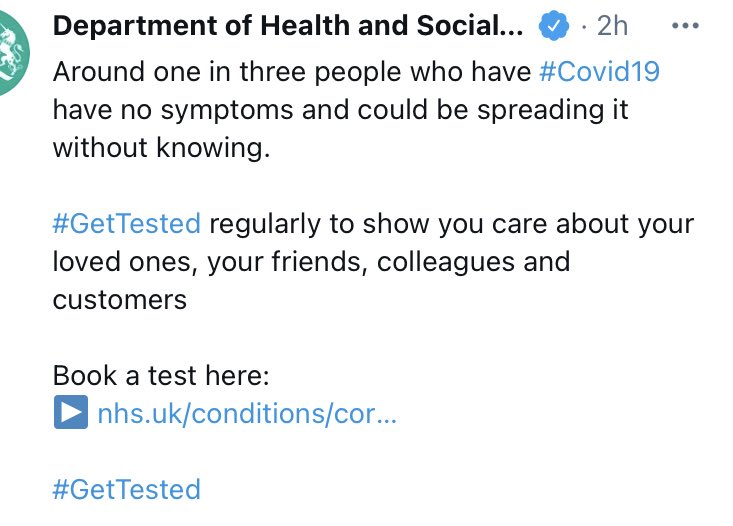Open the #Covid19 hashtag
The image size is (733, 526).
pyautogui.click(x=599, y=72)
